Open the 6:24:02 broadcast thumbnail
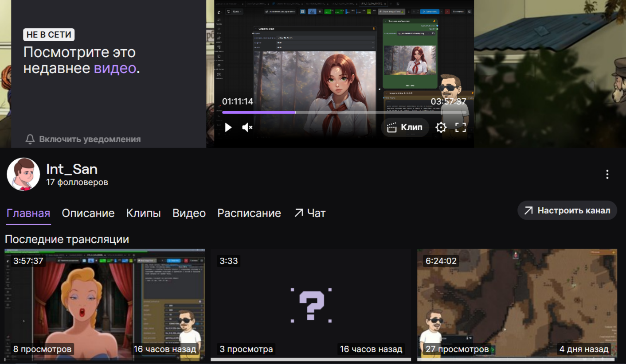The height and width of the screenshot is (364, 626). coord(517,305)
